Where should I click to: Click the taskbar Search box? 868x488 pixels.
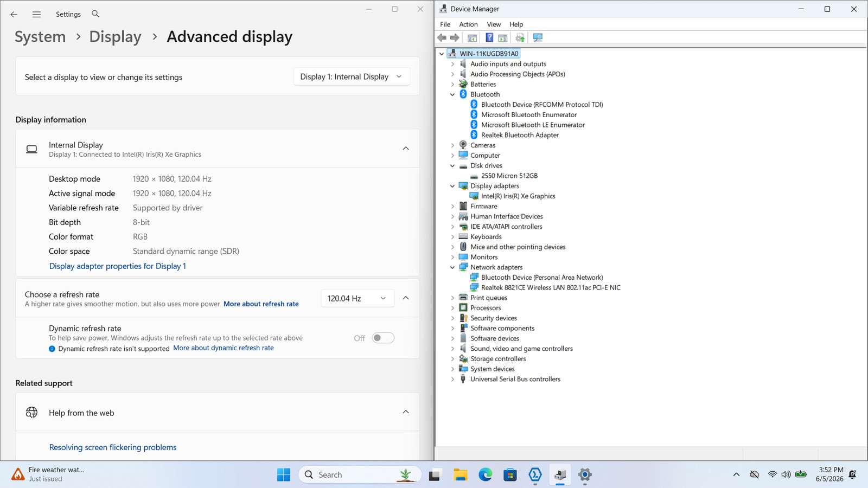point(360,475)
